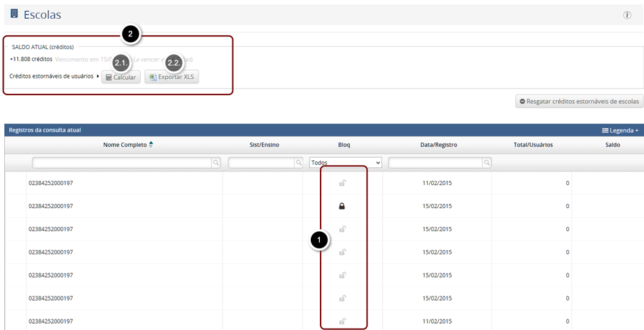This screenshot has height=330, width=644.
Task: Click the Exportar XLS button
Action: pos(171,76)
